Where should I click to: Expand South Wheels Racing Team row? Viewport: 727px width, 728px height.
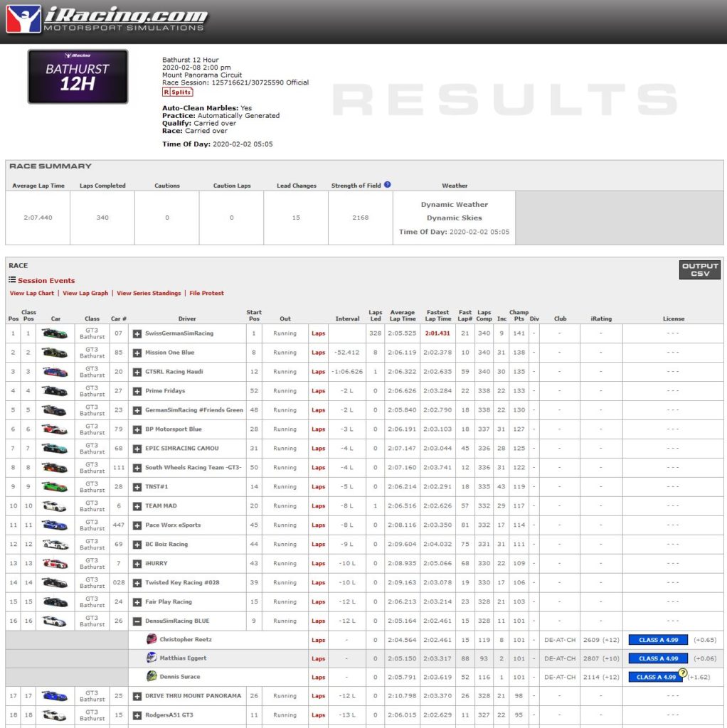[x=137, y=468]
